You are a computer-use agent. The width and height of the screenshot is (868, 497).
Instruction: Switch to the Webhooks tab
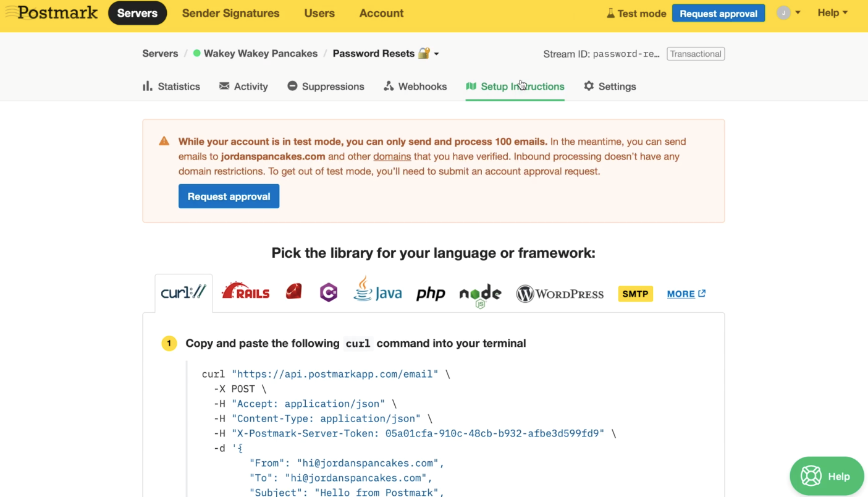click(x=415, y=87)
